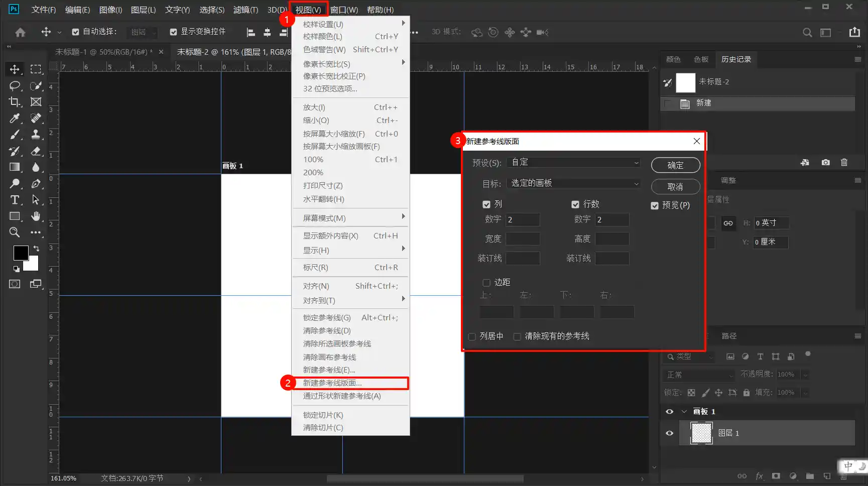This screenshot has height=486, width=868.
Task: Delete current state trash icon in History
Action: click(844, 163)
